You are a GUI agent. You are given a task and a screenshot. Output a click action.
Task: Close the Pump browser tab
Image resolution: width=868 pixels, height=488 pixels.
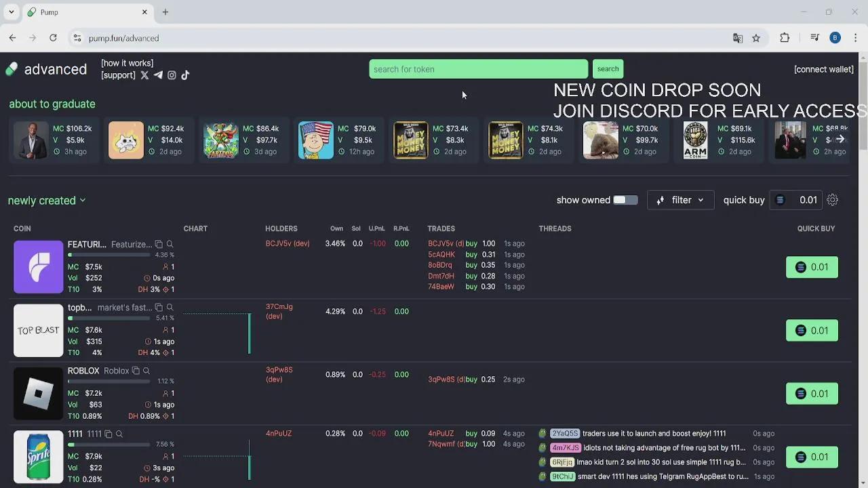pyautogui.click(x=144, y=12)
